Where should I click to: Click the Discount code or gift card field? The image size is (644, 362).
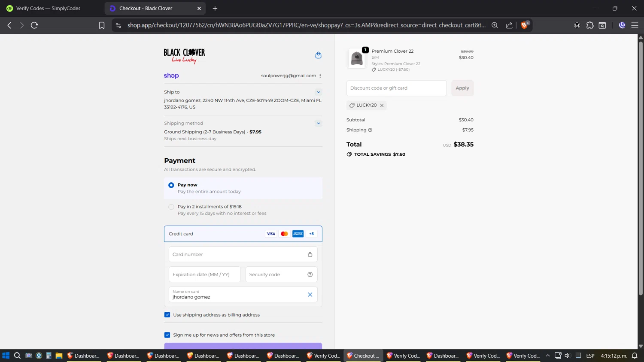point(396,88)
